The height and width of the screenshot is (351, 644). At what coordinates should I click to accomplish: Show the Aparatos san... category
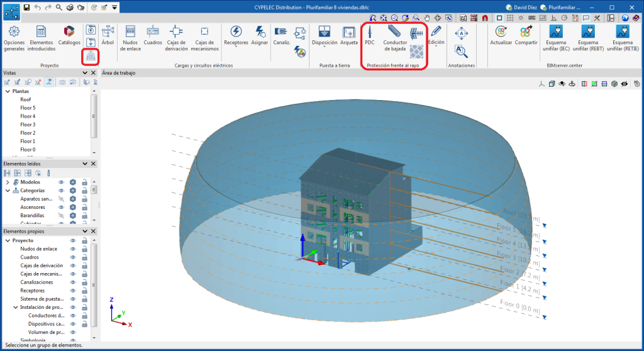[61, 199]
